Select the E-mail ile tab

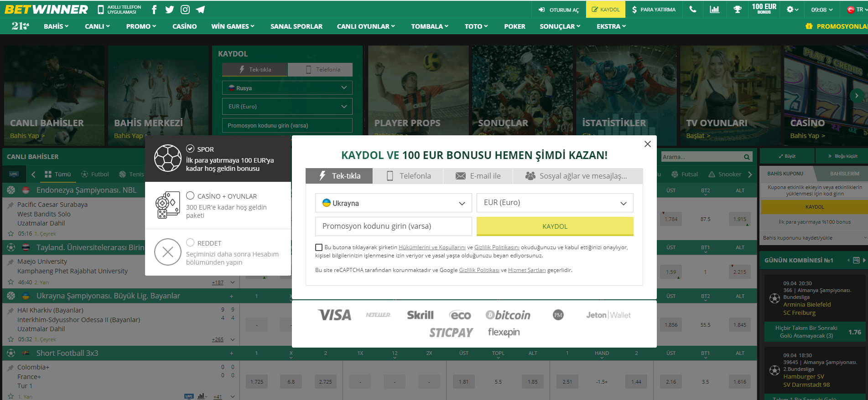[478, 176]
